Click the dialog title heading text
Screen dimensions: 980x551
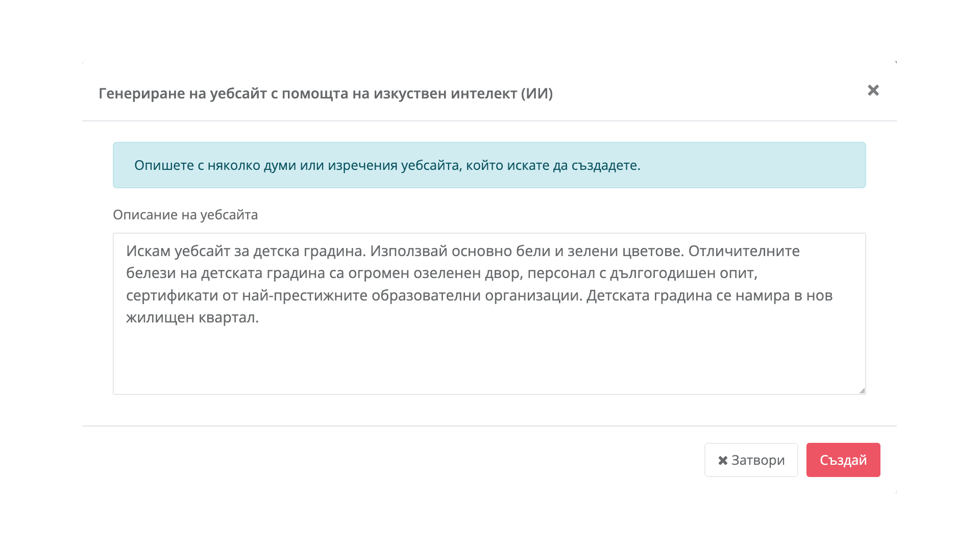(x=325, y=93)
